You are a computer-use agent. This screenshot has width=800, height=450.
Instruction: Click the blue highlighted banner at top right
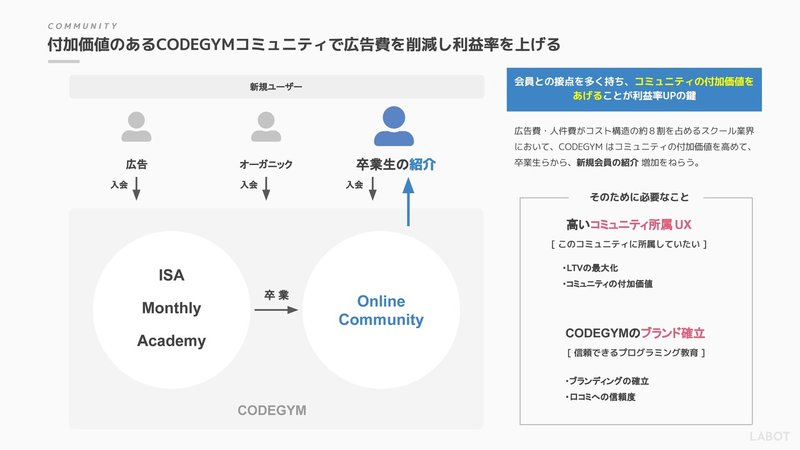634,89
